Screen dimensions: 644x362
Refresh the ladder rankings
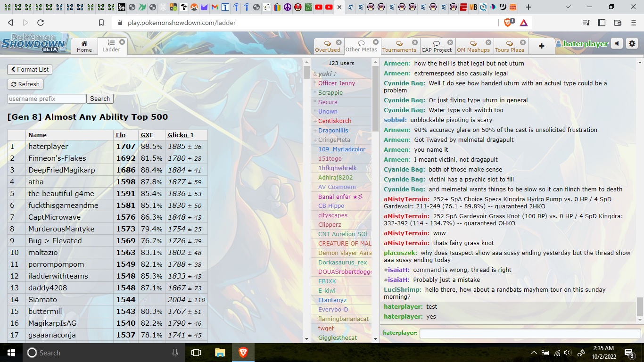pos(25,84)
